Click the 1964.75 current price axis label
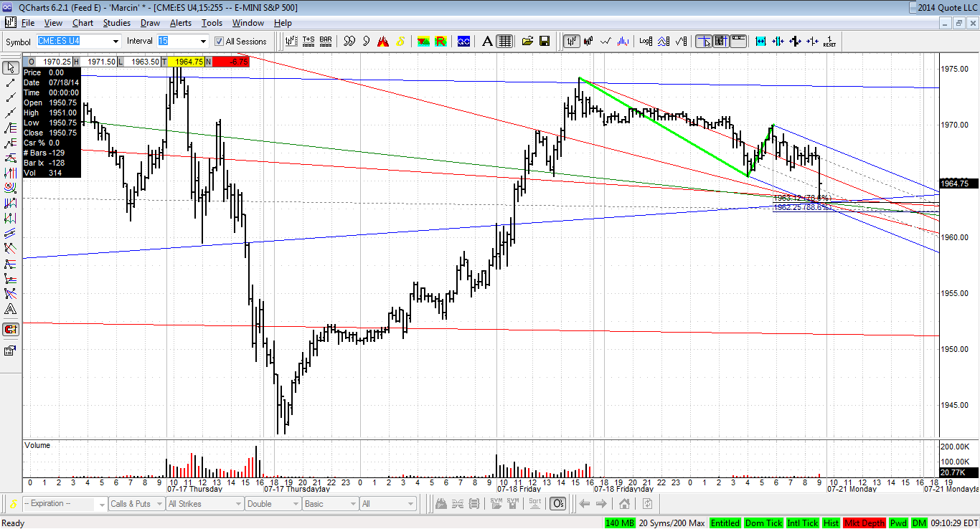Image resolution: width=980 pixels, height=529 pixels. click(x=958, y=184)
